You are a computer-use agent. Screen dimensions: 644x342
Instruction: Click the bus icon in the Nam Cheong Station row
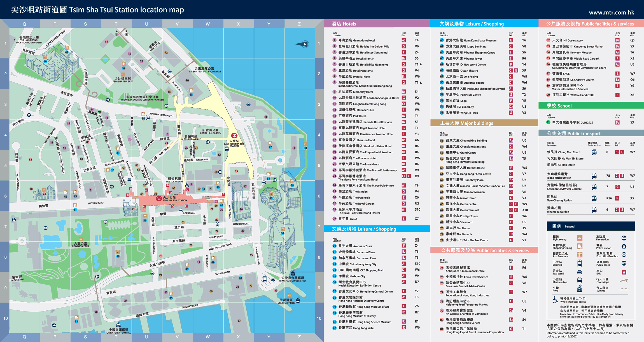594,199
